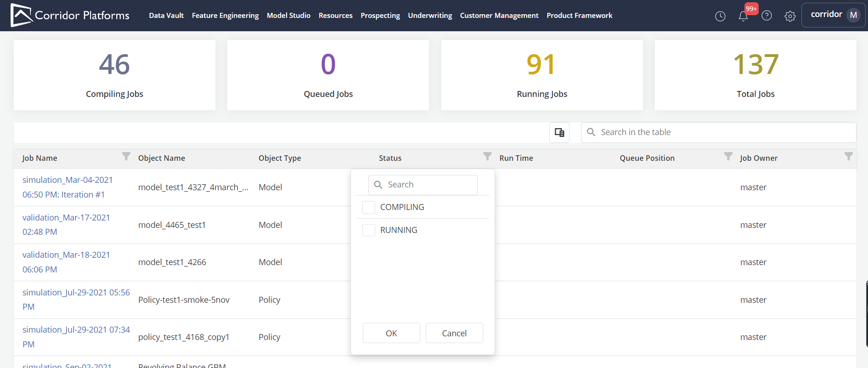Viewport: 868px width, 368px height.
Task: Click the Corridor Platforms logo
Action: (x=70, y=15)
